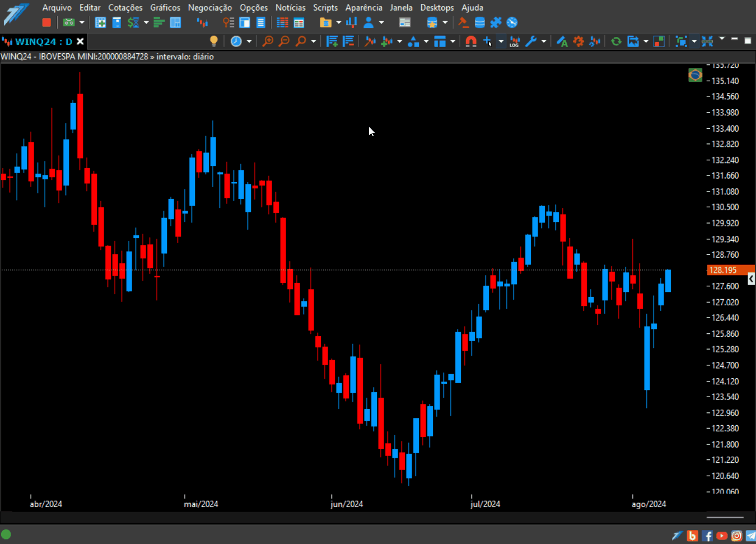Click the red-green color squares icon
This screenshot has width=756, height=544.
659,41
